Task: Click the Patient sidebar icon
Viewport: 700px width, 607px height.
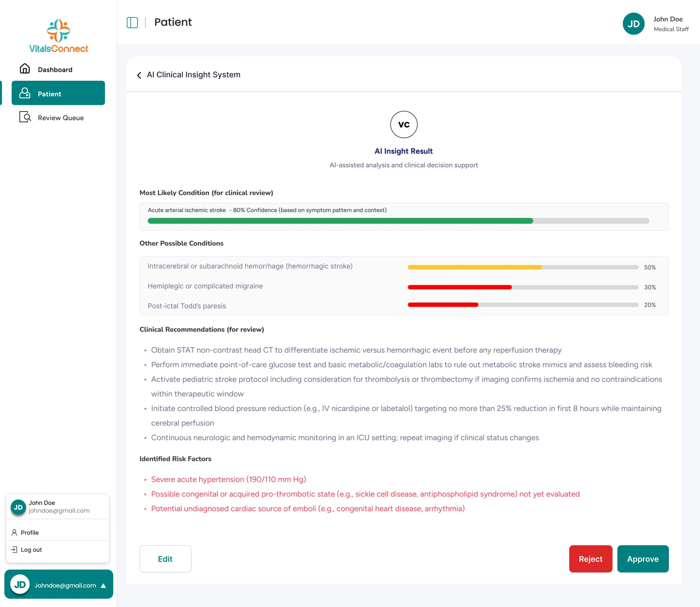Action: pos(25,93)
